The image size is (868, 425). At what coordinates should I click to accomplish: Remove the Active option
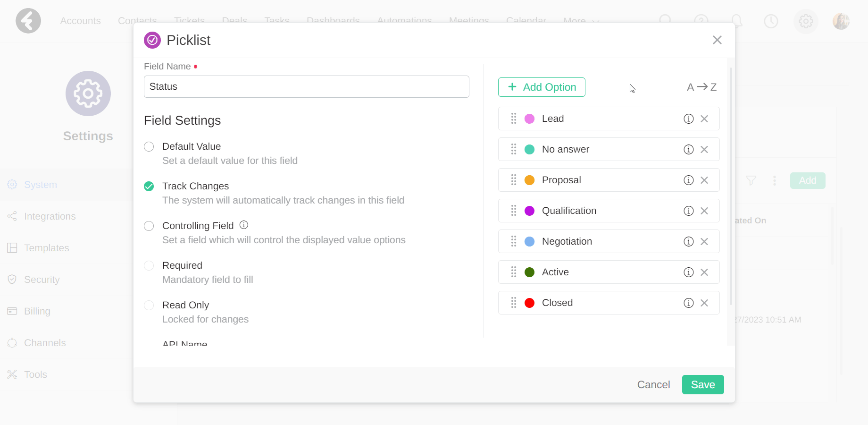(x=704, y=272)
